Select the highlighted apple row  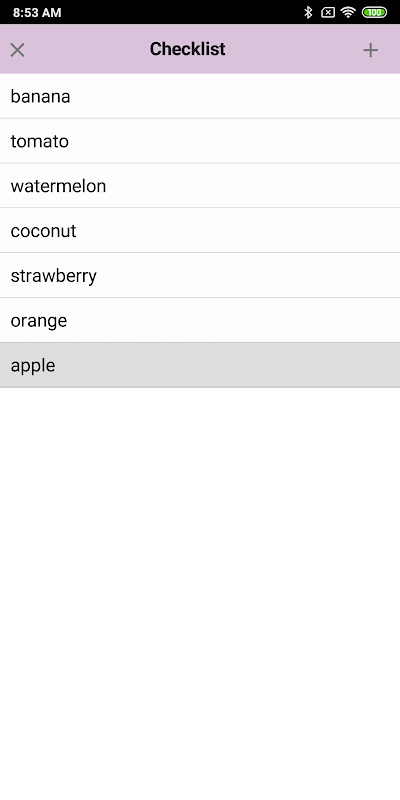(x=200, y=365)
